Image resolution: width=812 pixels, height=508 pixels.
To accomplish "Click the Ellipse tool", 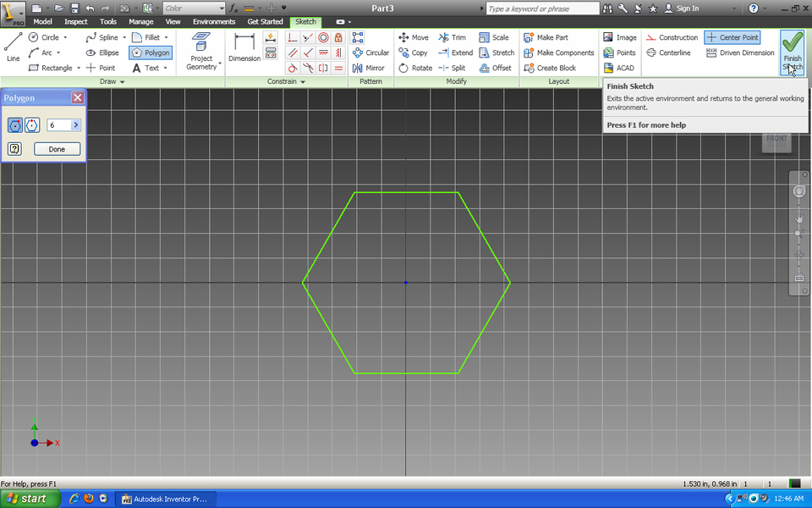I will (x=102, y=52).
